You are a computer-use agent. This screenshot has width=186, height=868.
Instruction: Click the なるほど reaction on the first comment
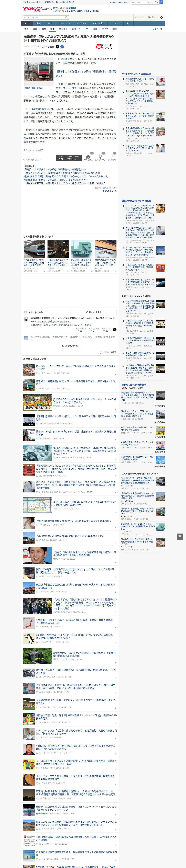coord(94,330)
